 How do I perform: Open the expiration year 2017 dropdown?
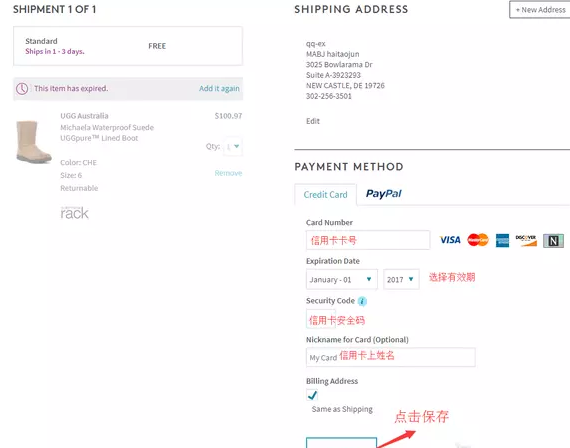point(401,279)
